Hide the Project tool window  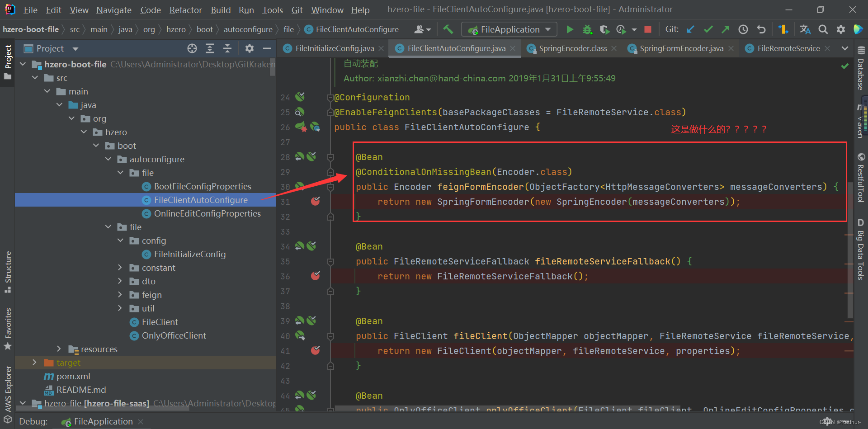point(267,48)
